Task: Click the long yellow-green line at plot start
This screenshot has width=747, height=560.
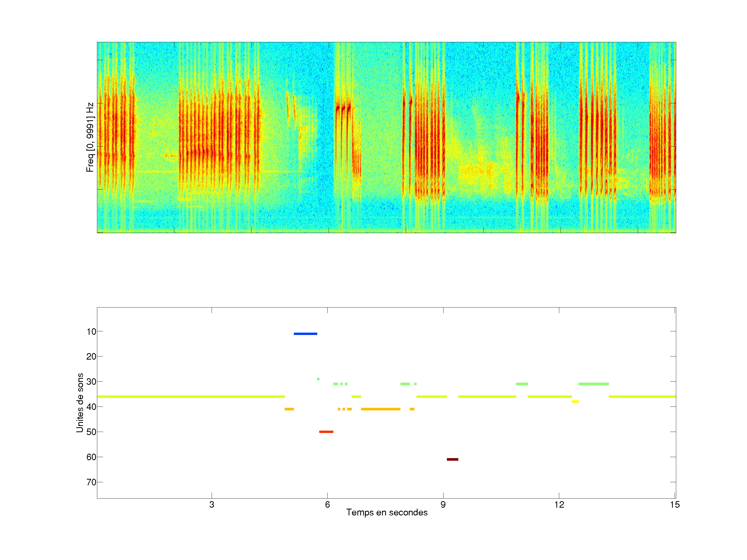Action: coord(191,397)
